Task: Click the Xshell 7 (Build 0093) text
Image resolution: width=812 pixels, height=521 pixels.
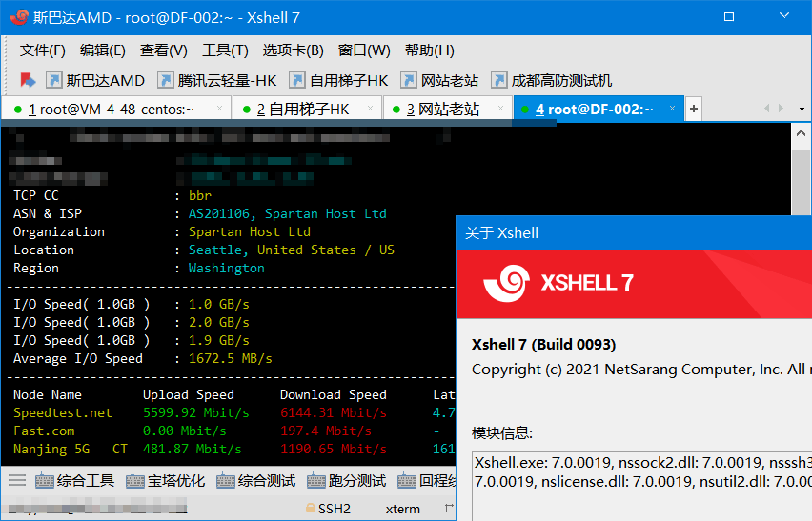Action: pyautogui.click(x=543, y=345)
